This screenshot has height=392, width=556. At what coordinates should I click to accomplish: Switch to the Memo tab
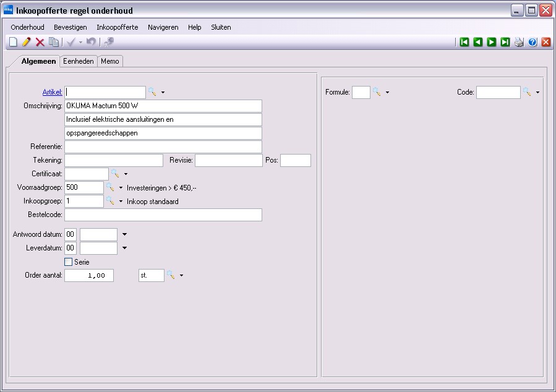point(110,61)
